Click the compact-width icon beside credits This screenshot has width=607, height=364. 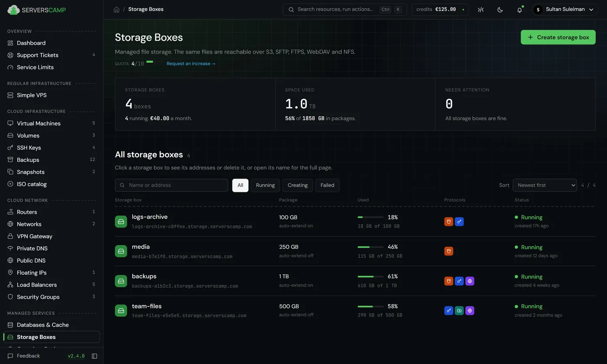480,10
